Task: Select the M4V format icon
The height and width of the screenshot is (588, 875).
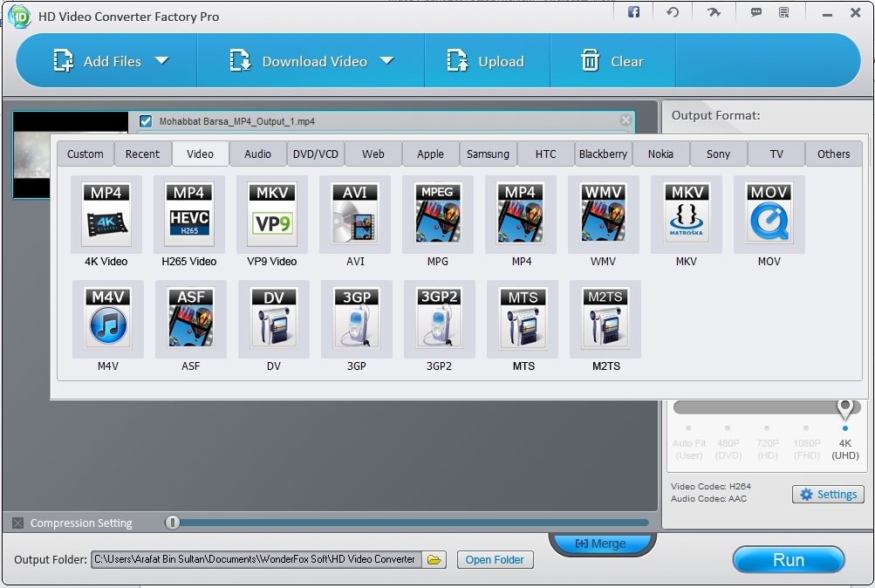Action: pos(107,319)
